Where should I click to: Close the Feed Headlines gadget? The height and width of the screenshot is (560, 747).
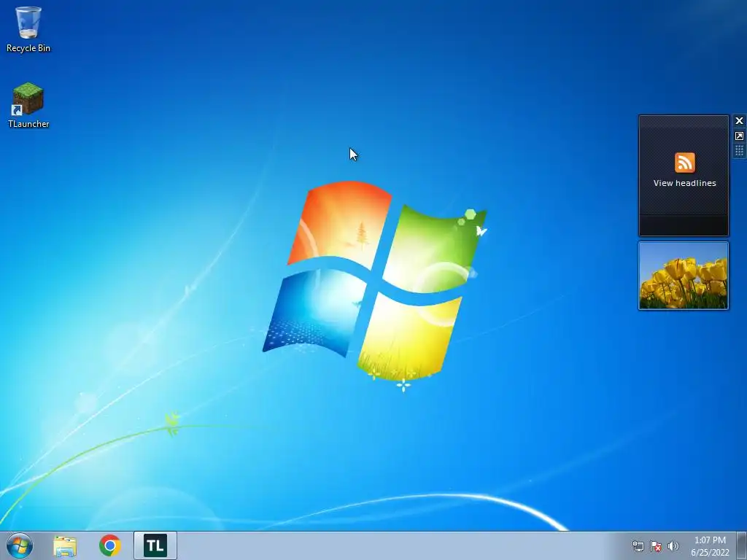click(739, 121)
